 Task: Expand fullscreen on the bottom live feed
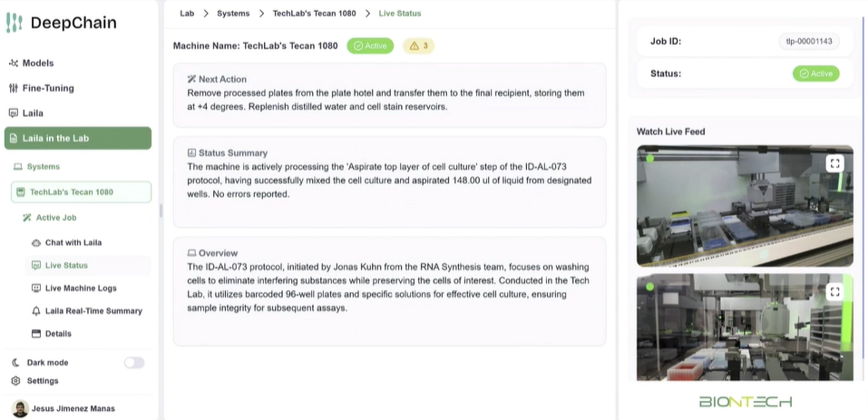(x=834, y=291)
